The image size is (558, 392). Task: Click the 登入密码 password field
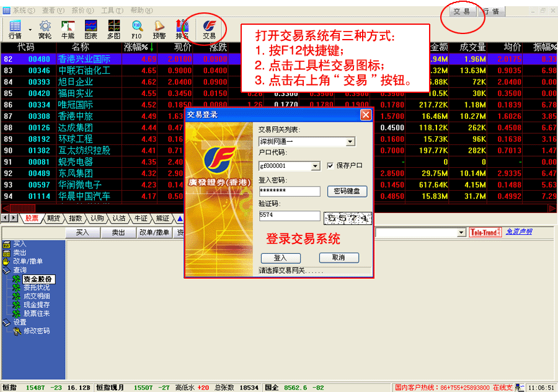(x=289, y=191)
